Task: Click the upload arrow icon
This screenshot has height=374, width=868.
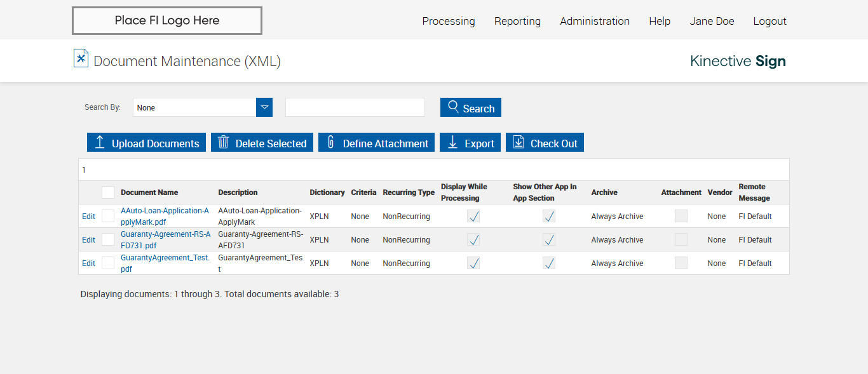Action: coord(100,142)
